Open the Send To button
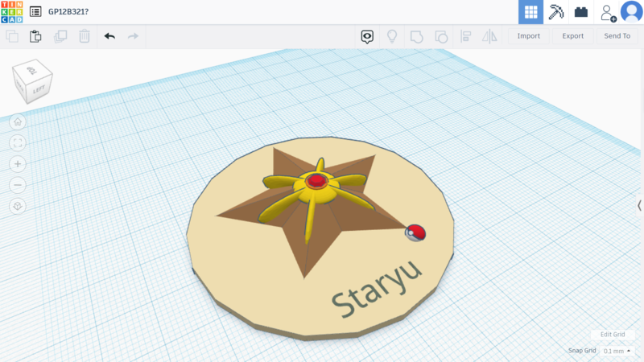The height and width of the screenshot is (362, 644). pyautogui.click(x=617, y=36)
